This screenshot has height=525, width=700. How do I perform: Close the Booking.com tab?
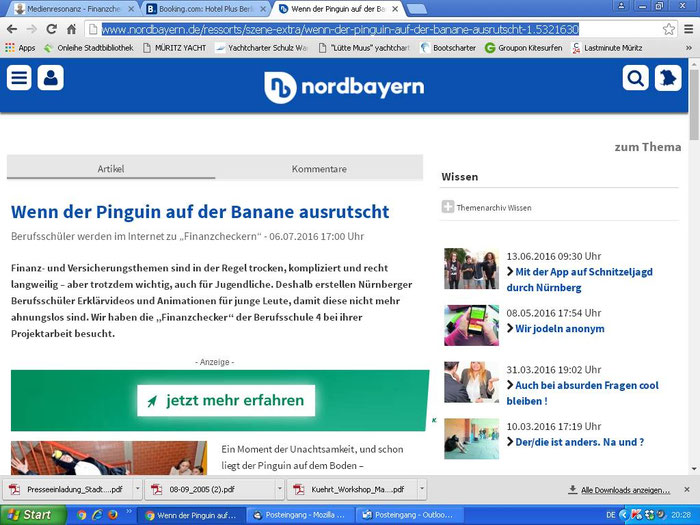[263, 8]
